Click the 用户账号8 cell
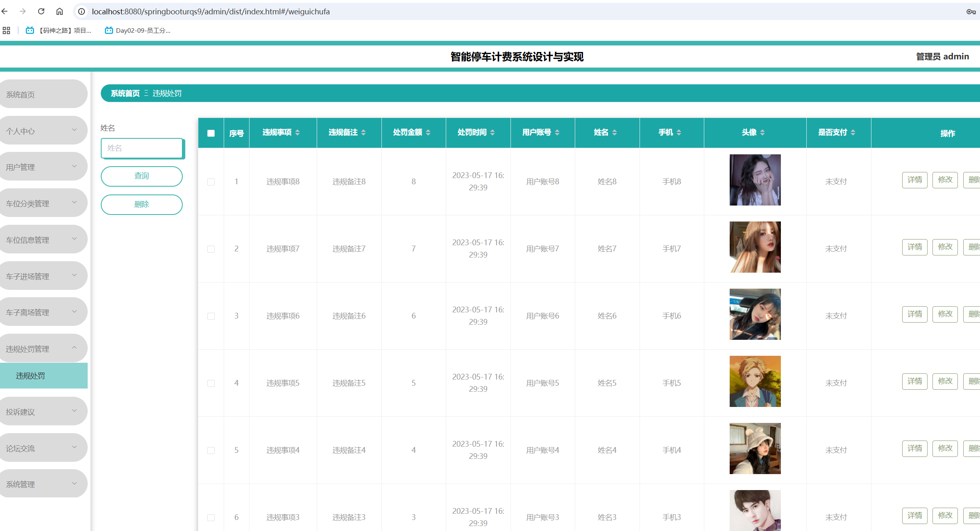Screen dimensions: 980x531 (542, 181)
